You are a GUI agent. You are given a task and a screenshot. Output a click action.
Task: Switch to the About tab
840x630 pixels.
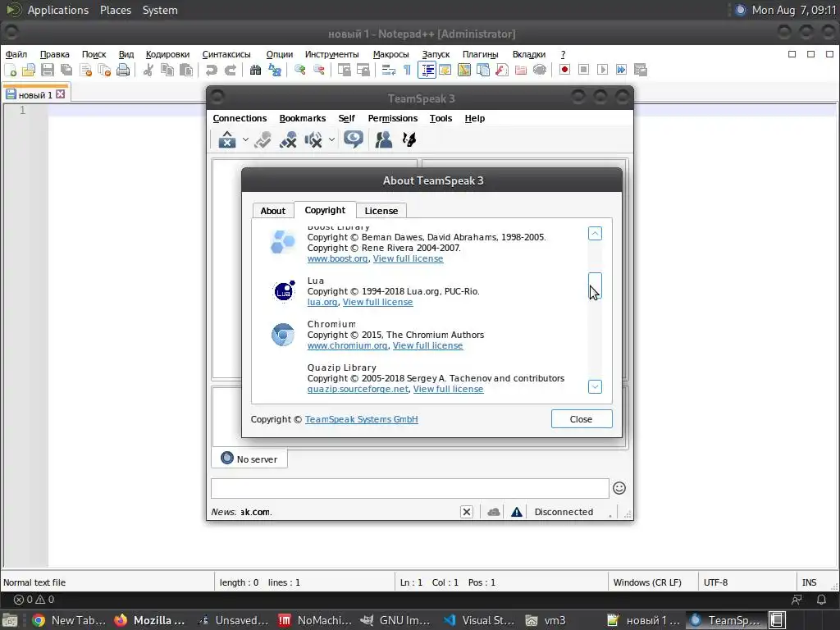pyautogui.click(x=272, y=211)
